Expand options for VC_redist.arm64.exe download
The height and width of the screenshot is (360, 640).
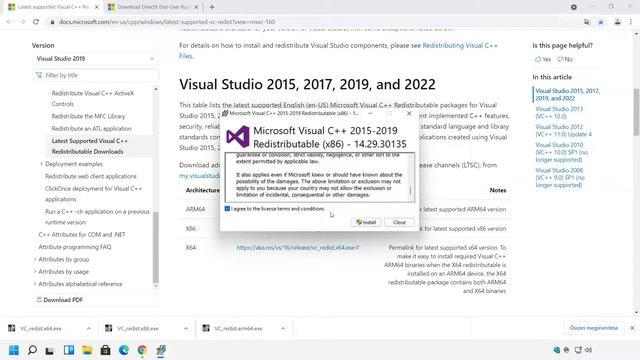point(283,328)
